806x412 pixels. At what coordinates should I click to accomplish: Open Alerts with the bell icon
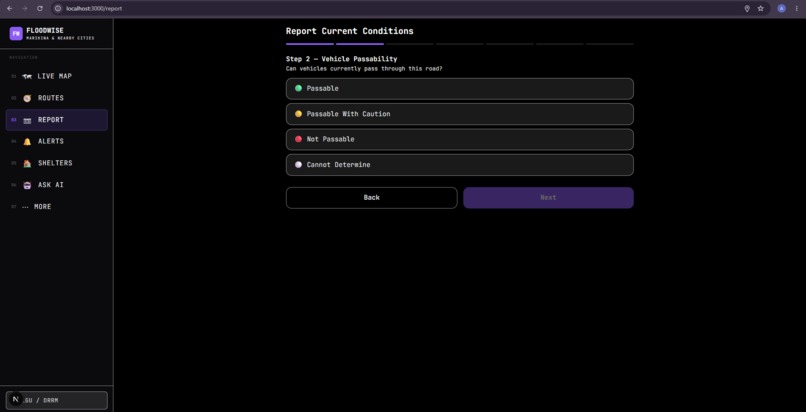[x=57, y=141]
